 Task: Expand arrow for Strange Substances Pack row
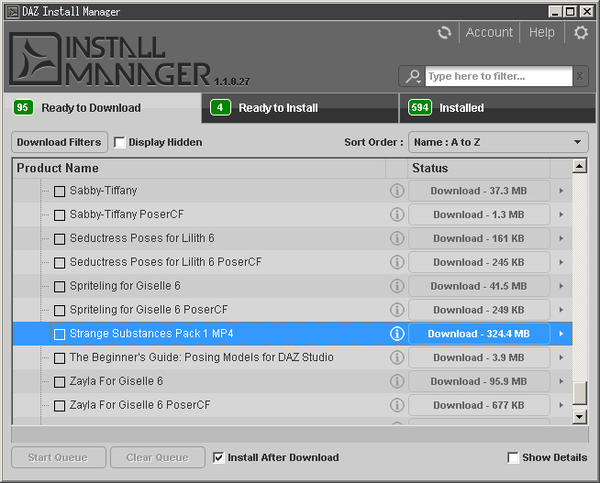pos(561,334)
